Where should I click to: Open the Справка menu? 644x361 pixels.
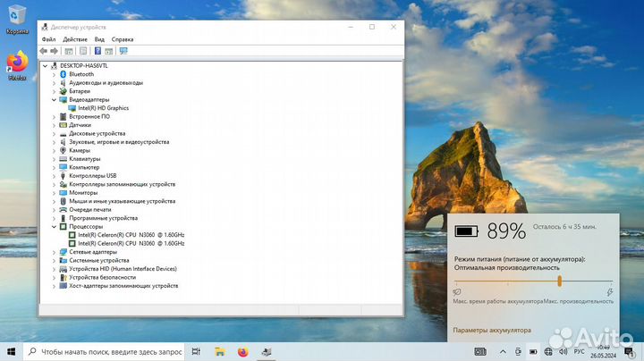(123, 39)
